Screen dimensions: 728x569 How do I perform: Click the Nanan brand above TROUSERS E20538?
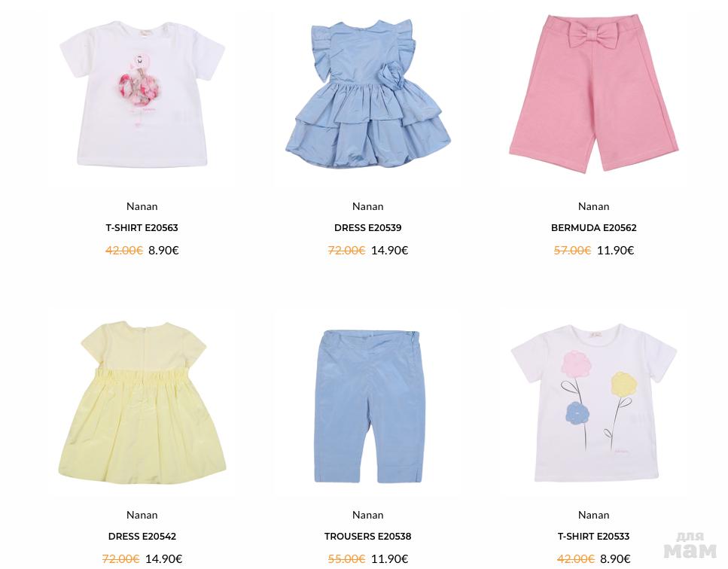(x=367, y=515)
